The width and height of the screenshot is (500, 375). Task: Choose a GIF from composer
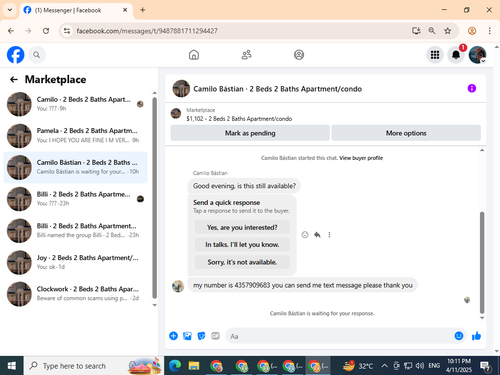click(x=215, y=336)
